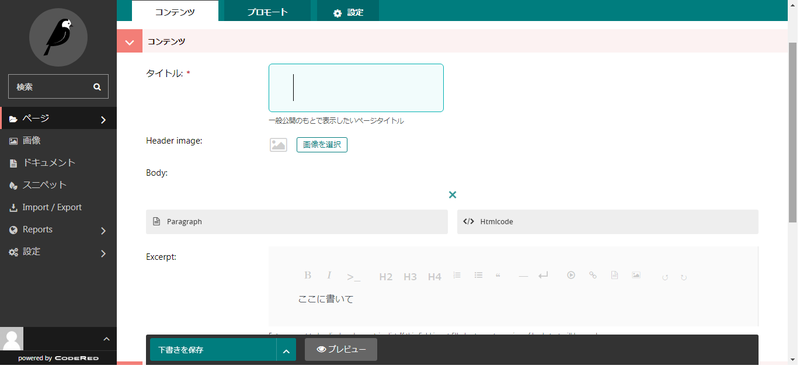Set H3 heading in Excerpt toolbar

pos(410,277)
